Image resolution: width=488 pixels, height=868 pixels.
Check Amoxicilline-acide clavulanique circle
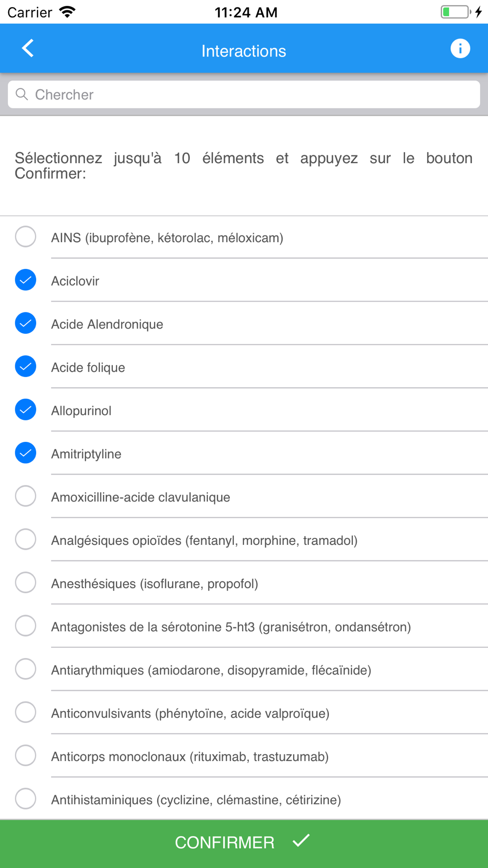(25, 496)
